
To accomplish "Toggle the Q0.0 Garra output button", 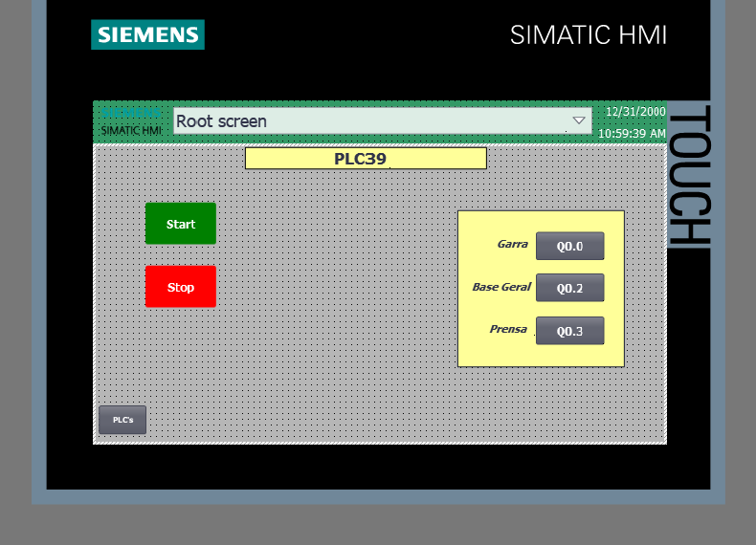I will tap(570, 246).
